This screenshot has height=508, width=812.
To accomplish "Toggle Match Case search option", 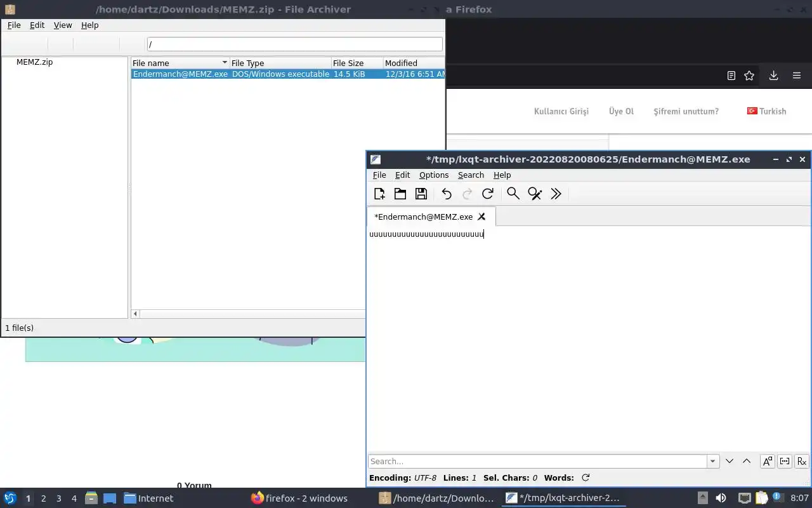I will 768,462.
